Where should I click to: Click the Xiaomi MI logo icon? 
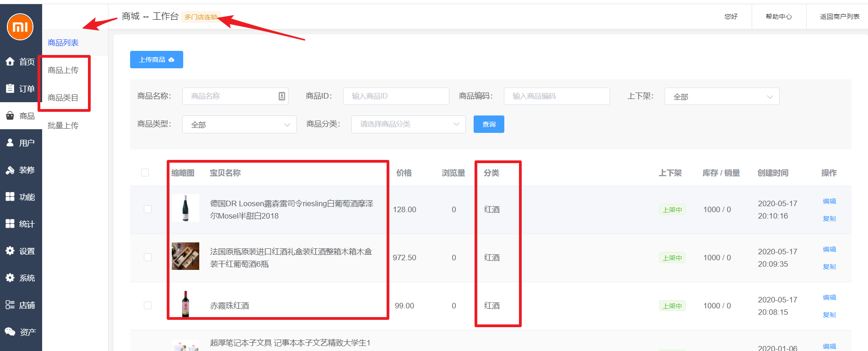pos(20,27)
